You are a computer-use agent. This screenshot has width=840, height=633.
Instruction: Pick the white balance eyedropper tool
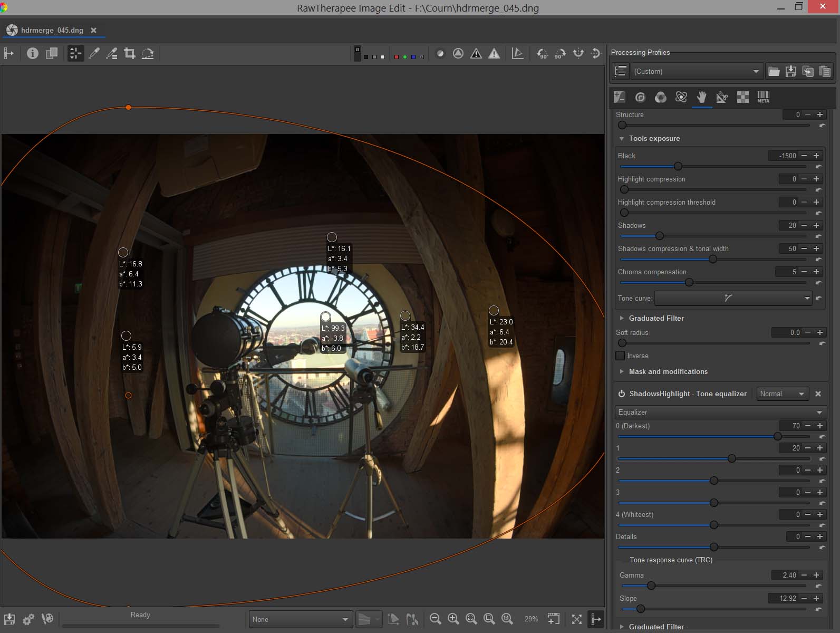(94, 53)
